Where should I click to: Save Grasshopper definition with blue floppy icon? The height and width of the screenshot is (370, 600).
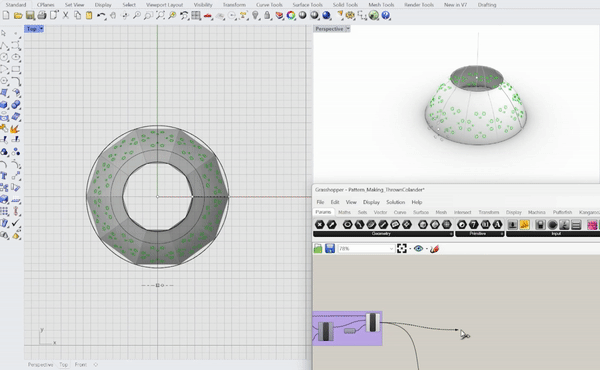click(330, 249)
